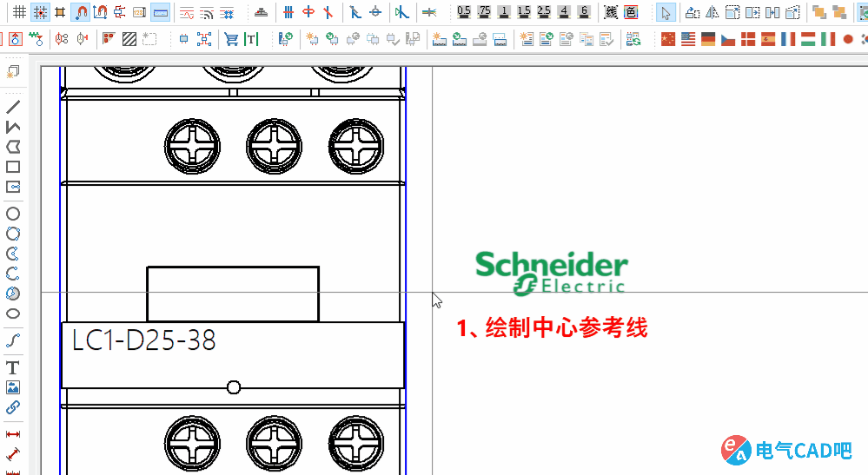Set line thickness to 6
The width and height of the screenshot is (868, 475).
point(584,12)
